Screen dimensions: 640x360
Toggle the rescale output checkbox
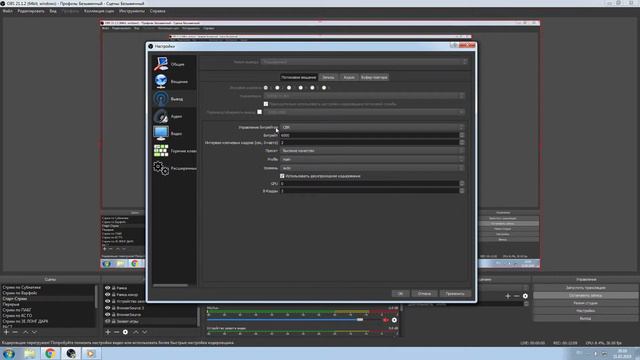[260, 112]
